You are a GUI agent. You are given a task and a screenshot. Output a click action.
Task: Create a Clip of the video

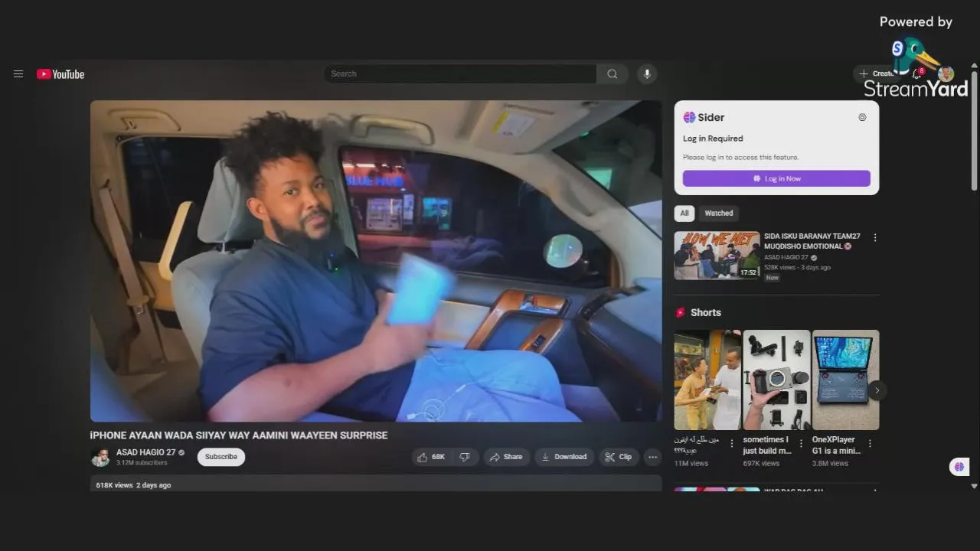(619, 457)
